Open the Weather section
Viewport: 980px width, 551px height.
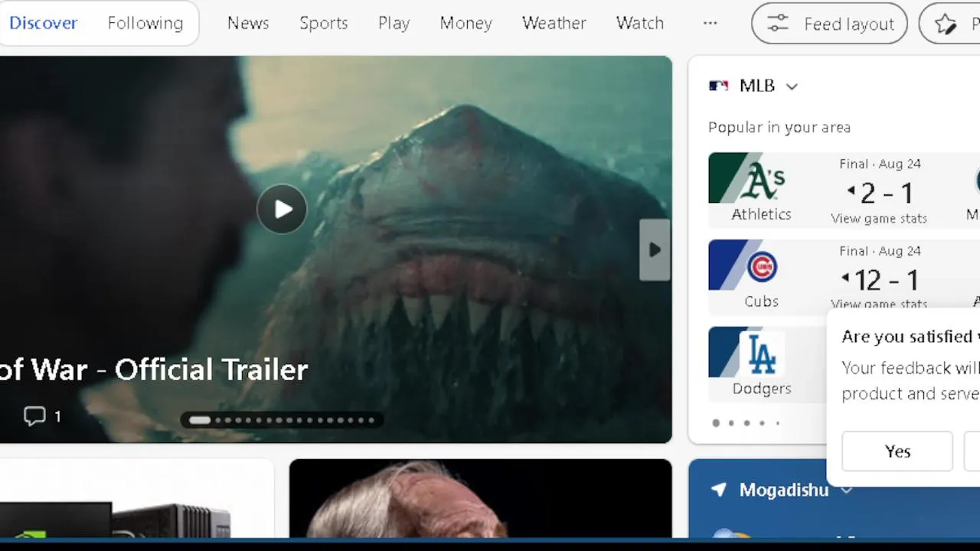coord(554,23)
